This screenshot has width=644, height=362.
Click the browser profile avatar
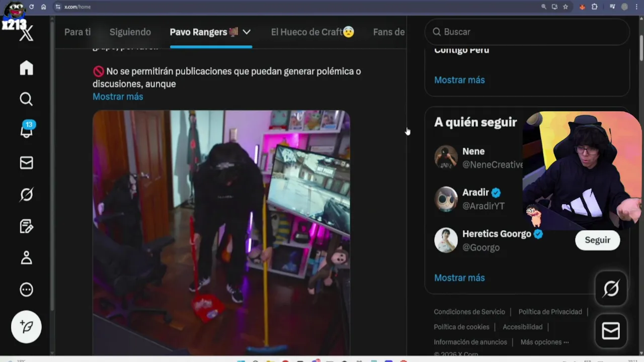point(624,7)
